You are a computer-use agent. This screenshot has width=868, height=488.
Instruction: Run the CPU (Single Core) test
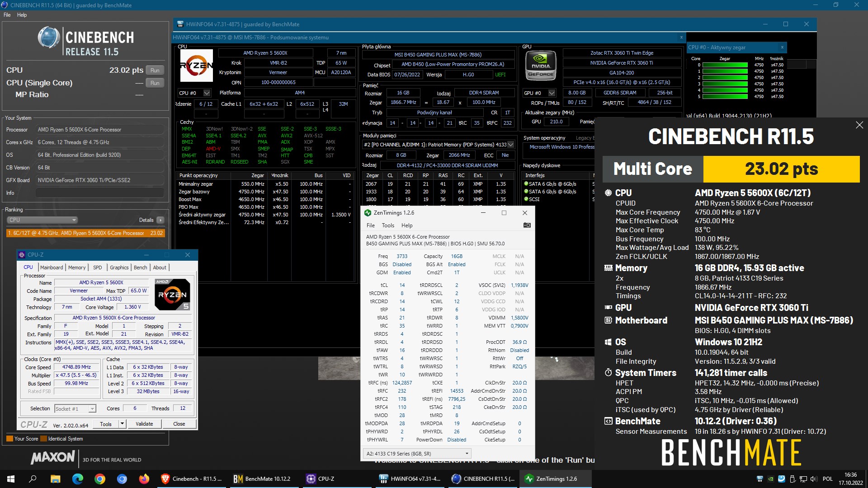pyautogui.click(x=155, y=83)
